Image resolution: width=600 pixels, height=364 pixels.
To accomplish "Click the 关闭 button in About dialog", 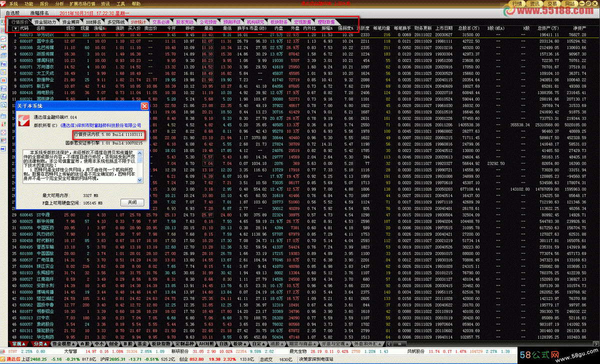I will point(132,202).
